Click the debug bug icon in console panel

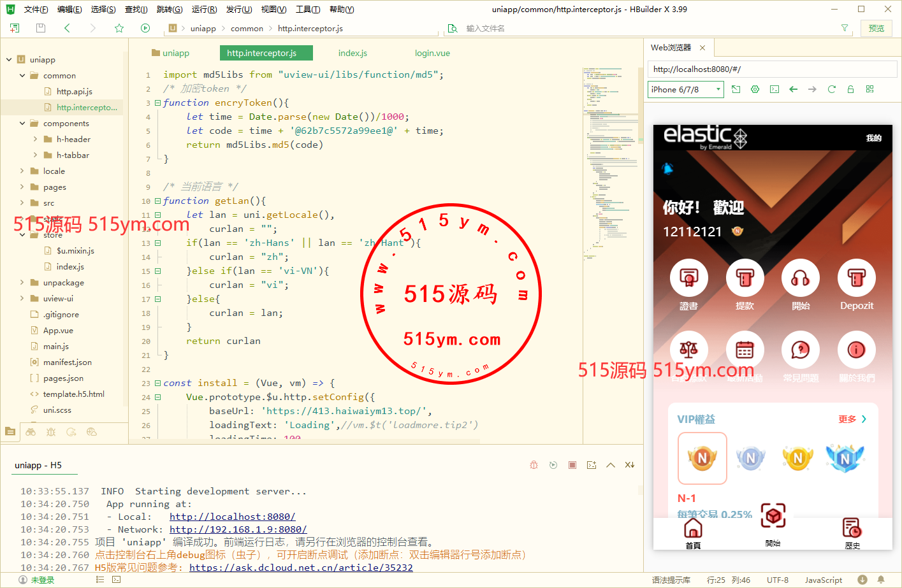[x=534, y=465]
